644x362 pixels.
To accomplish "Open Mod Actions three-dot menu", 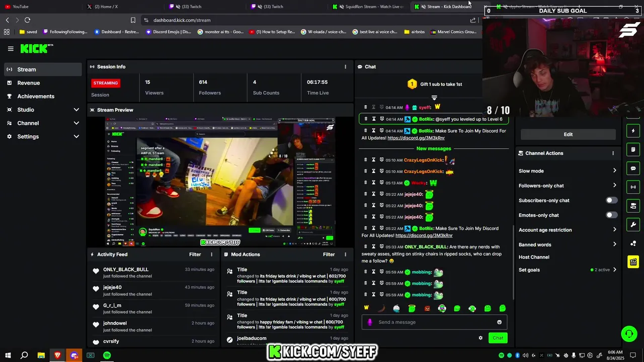I will point(345,254).
